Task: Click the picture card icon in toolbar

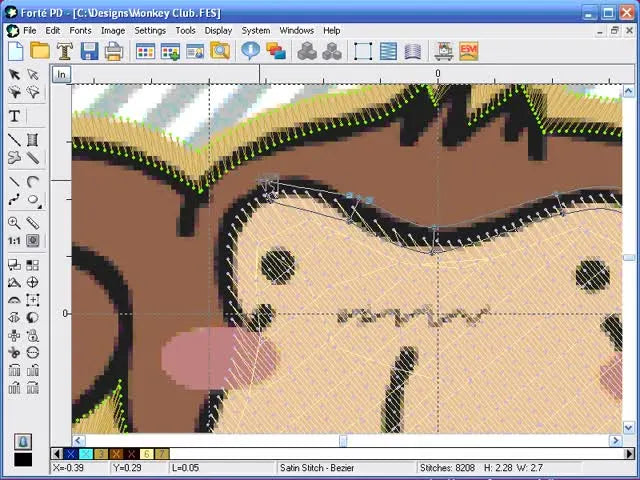Action: 195,51
